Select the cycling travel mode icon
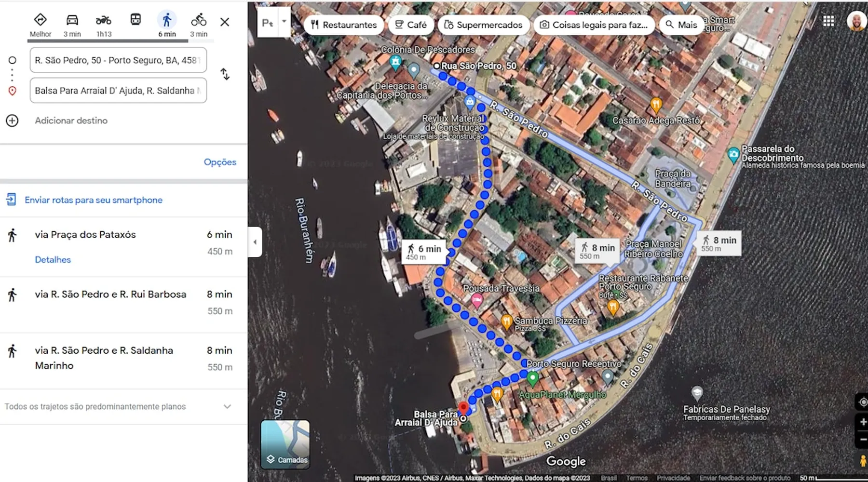This screenshot has height=482, width=868. [198, 20]
